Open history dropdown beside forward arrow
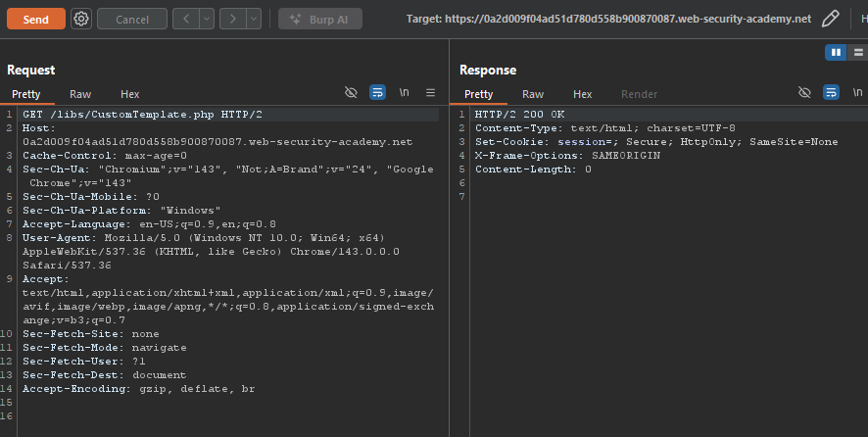 pos(254,19)
